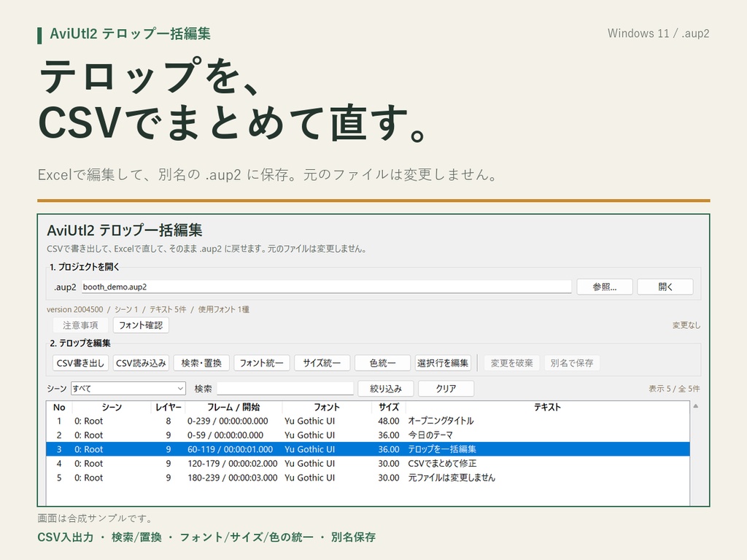The height and width of the screenshot is (560, 747).
Task: Focus the .aup2 file path field
Action: point(326,287)
